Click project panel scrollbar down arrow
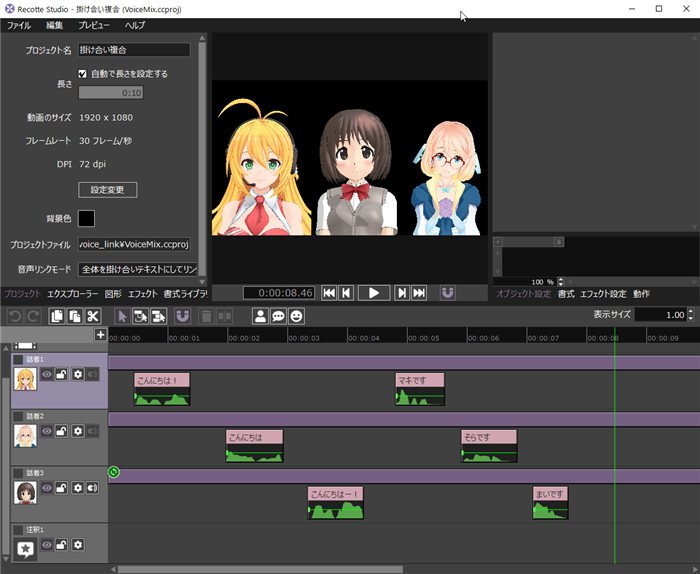The height and width of the screenshot is (574, 700). click(202, 282)
